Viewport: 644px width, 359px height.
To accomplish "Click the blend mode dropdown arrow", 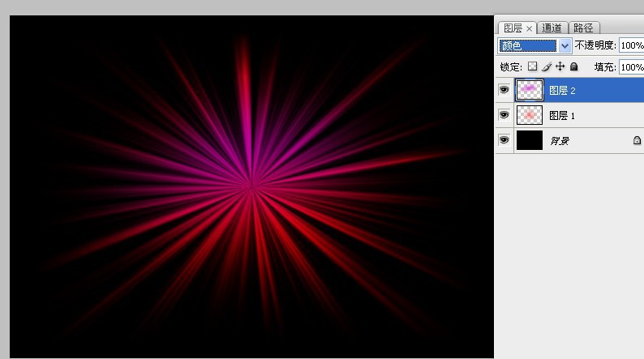I will (565, 45).
